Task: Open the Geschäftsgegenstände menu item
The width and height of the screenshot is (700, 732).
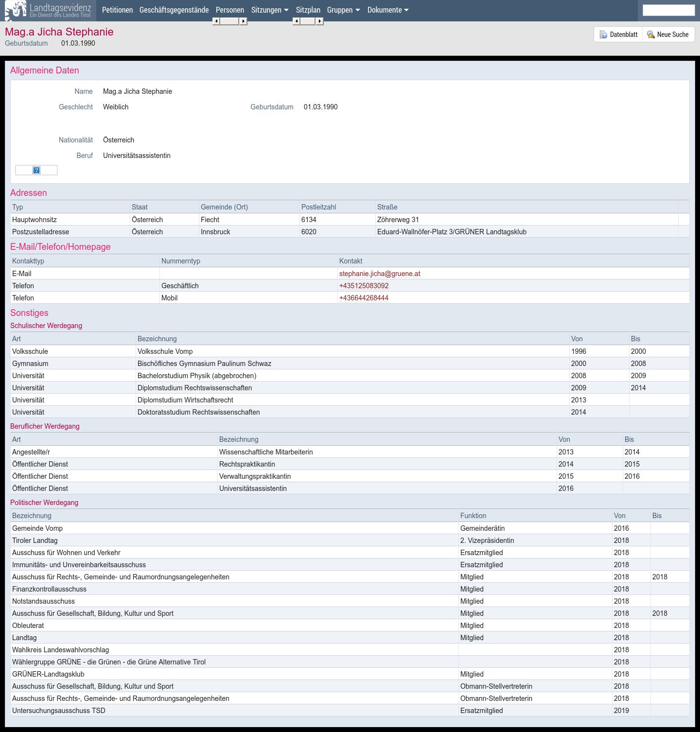Action: pos(174,10)
